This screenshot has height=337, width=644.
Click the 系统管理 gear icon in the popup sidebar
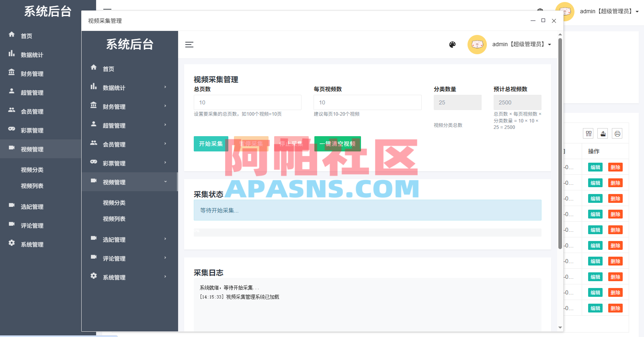click(94, 276)
